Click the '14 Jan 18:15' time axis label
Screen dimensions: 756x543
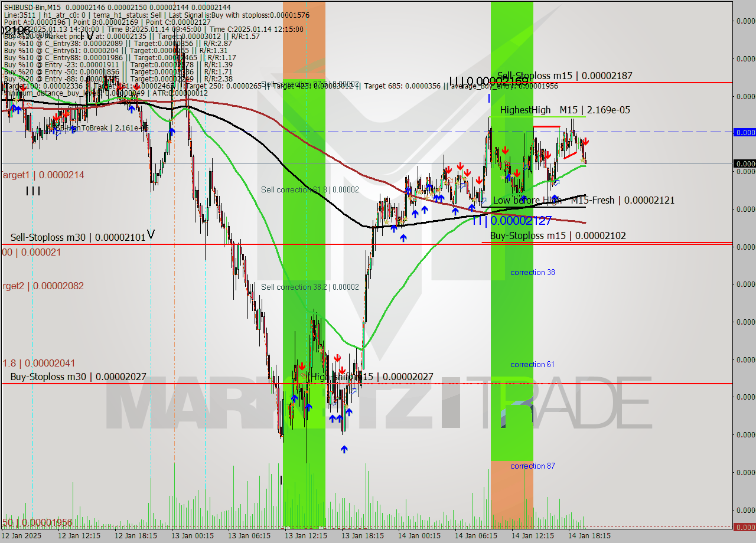coord(589,536)
